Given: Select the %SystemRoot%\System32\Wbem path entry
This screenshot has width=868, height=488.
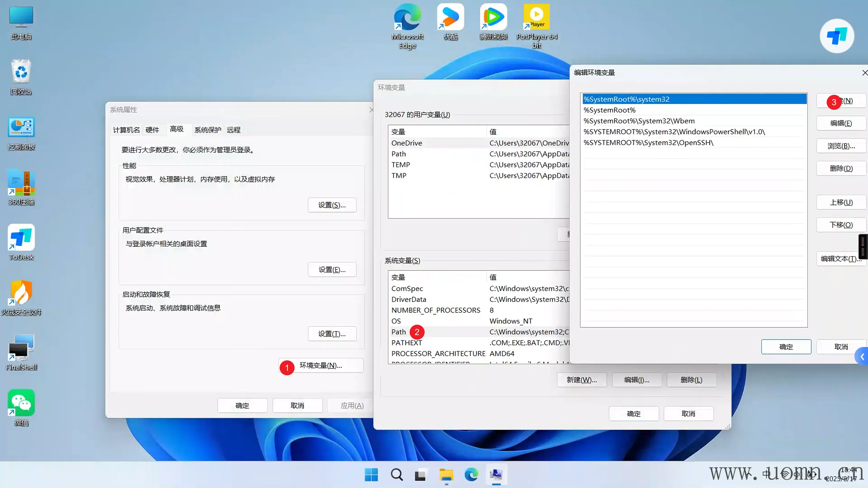Looking at the screenshot, I should (639, 121).
